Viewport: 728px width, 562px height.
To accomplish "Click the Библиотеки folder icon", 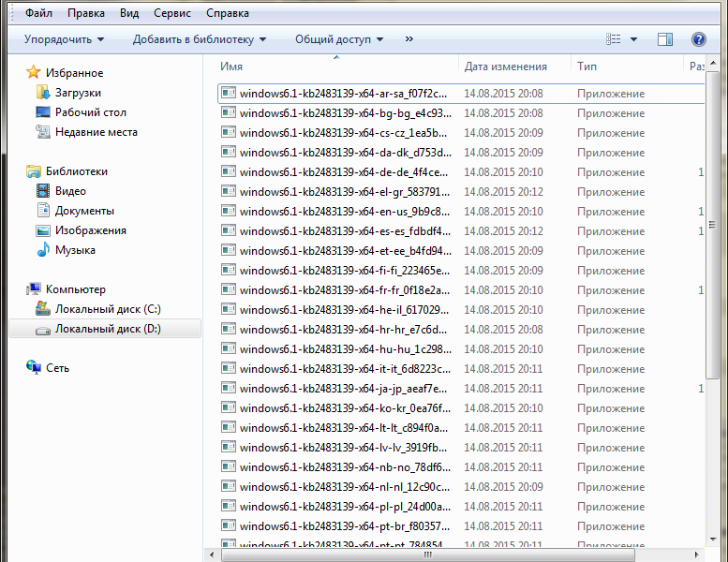I will pos(34,171).
